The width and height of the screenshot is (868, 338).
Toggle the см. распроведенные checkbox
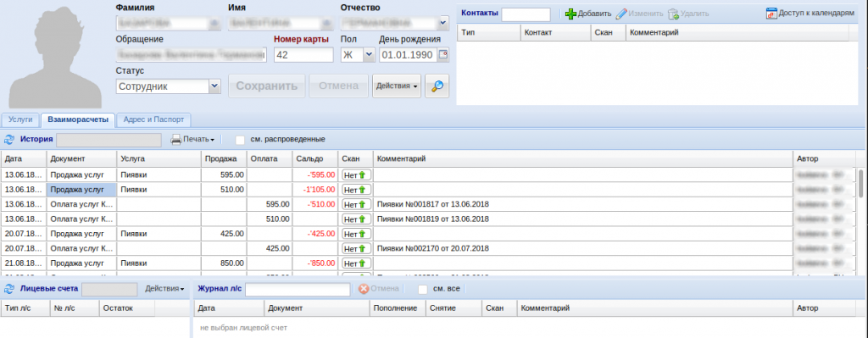tap(240, 140)
